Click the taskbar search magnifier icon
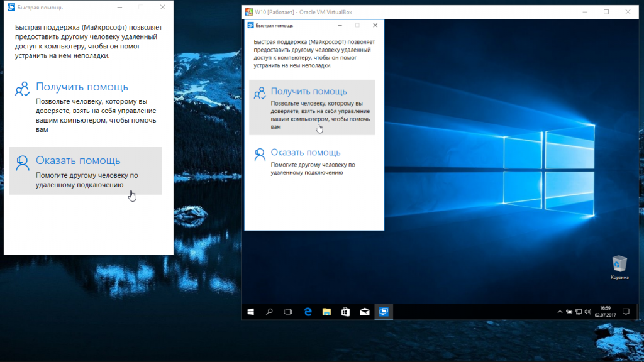This screenshot has height=362, width=644. [x=269, y=312]
